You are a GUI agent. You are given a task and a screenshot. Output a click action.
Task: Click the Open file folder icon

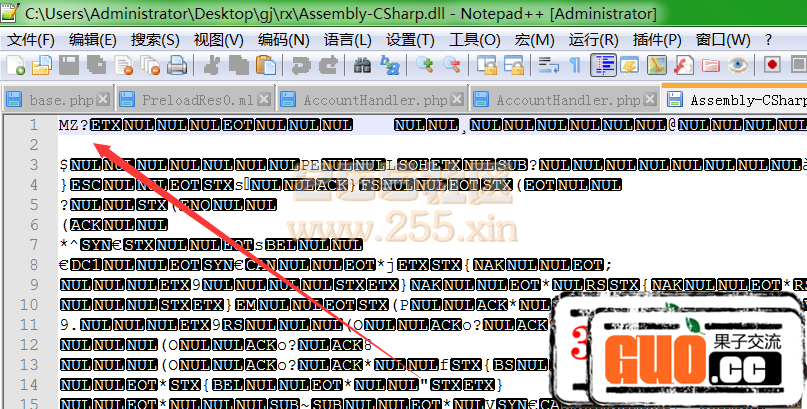coord(41,66)
